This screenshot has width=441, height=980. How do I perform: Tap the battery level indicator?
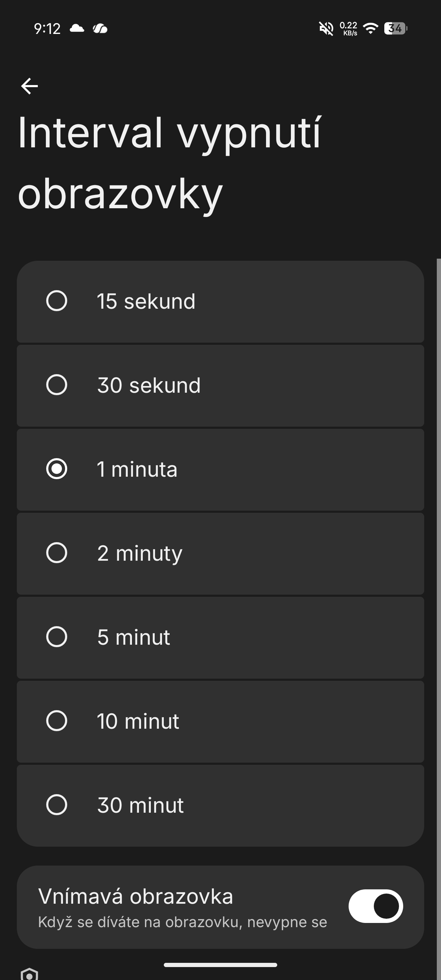click(x=395, y=29)
